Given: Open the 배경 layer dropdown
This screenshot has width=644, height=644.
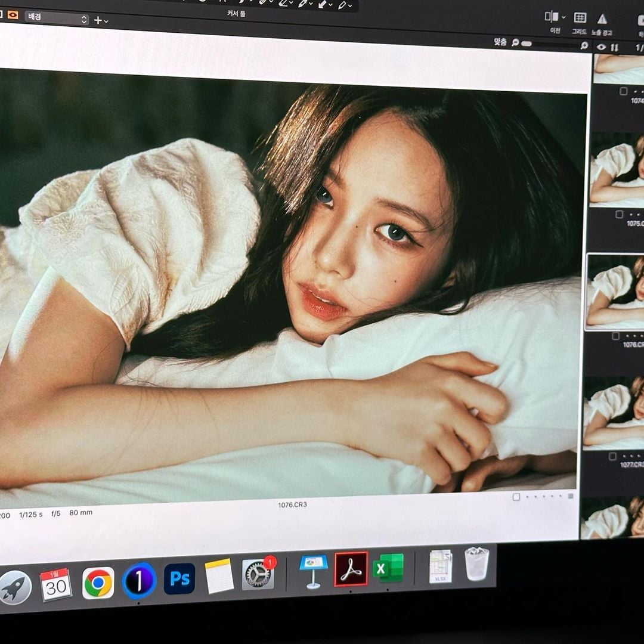Looking at the screenshot, I should pyautogui.click(x=57, y=18).
